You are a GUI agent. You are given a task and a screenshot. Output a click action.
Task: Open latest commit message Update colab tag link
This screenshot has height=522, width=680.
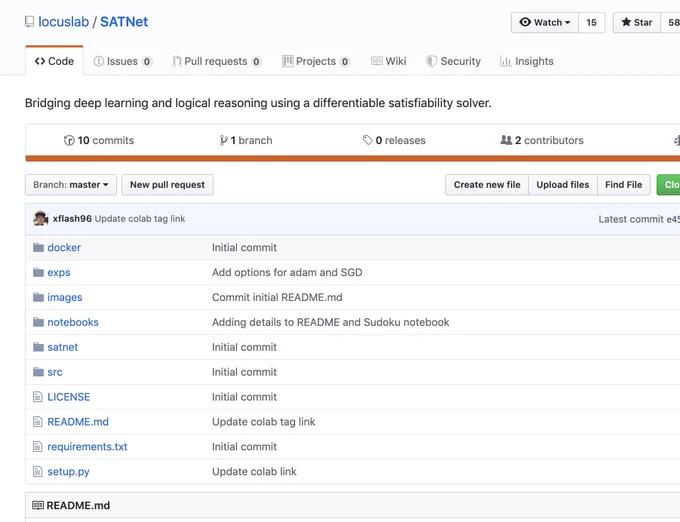click(x=140, y=219)
